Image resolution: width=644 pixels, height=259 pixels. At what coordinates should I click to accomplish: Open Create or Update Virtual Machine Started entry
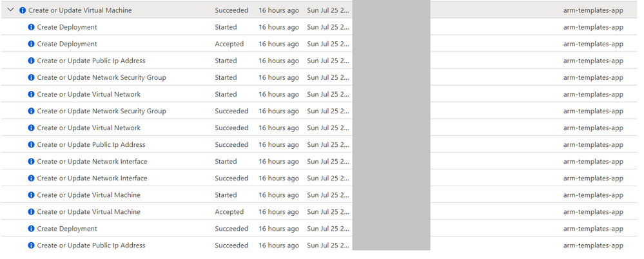click(89, 195)
